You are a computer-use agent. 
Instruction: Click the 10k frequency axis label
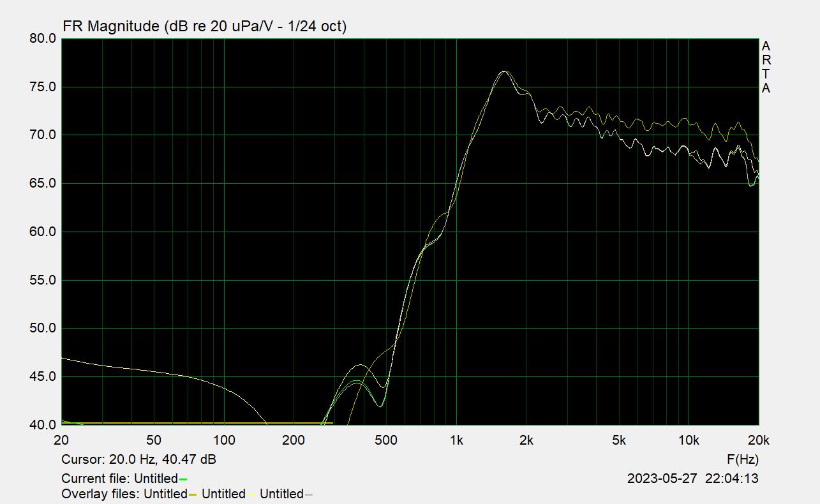point(689,440)
